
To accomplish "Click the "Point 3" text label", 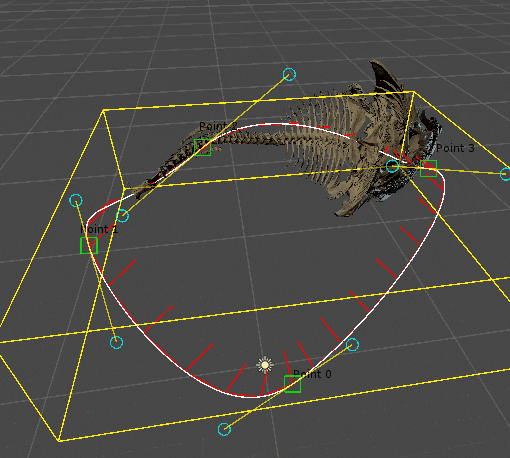I will [455, 148].
